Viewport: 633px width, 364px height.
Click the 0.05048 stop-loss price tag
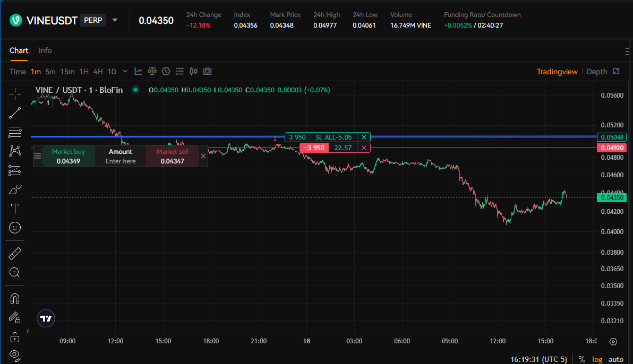pos(612,137)
